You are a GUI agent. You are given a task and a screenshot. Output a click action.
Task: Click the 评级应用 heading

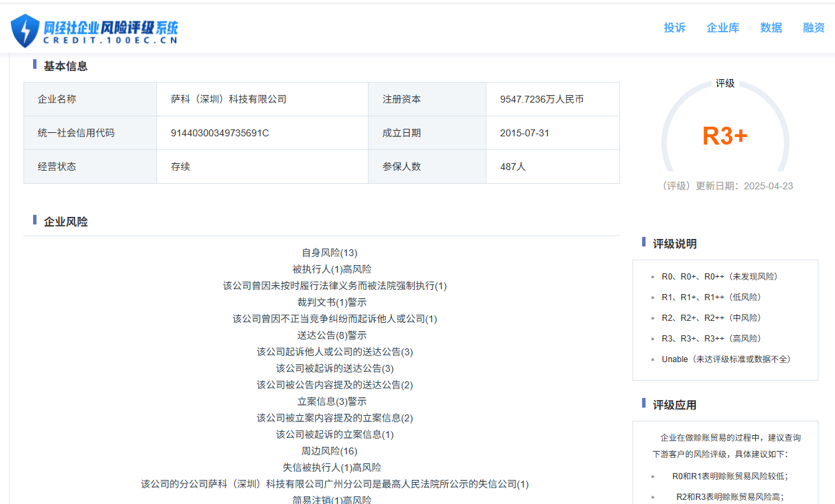coord(674,405)
